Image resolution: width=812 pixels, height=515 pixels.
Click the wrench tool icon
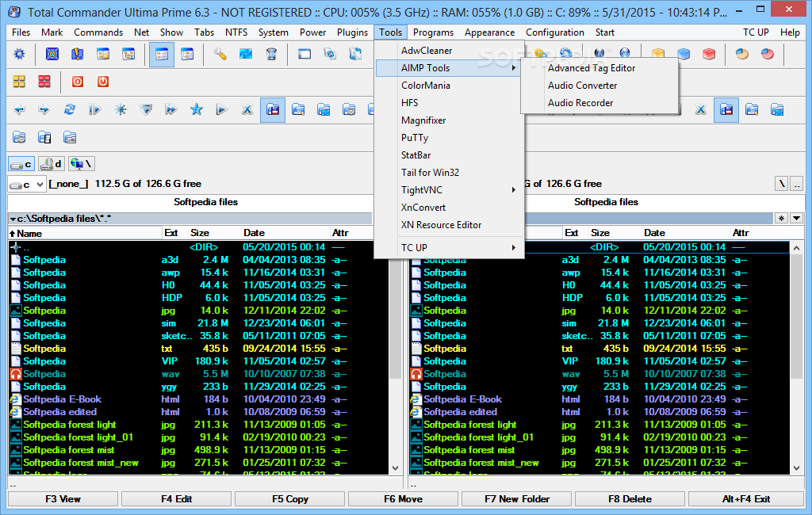(x=220, y=54)
